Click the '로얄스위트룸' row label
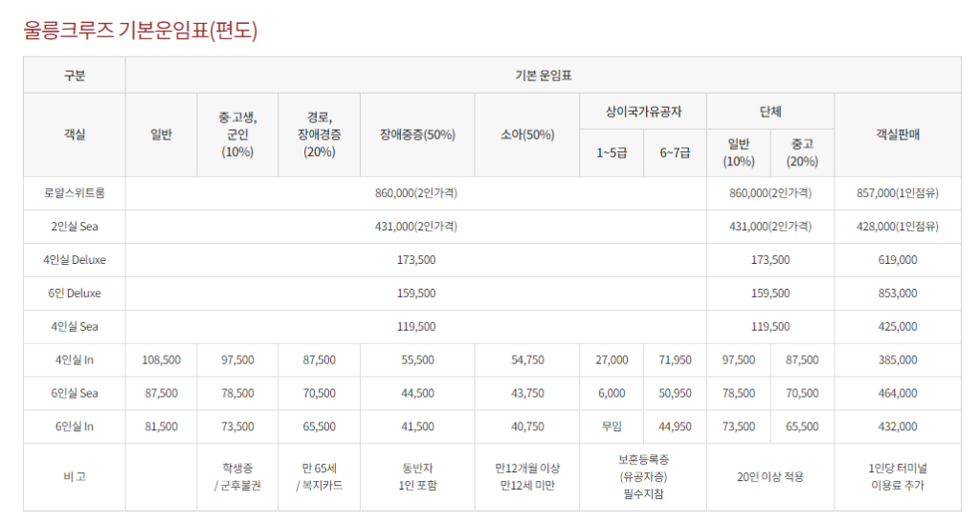Image resolution: width=980 pixels, height=523 pixels. pos(75,193)
